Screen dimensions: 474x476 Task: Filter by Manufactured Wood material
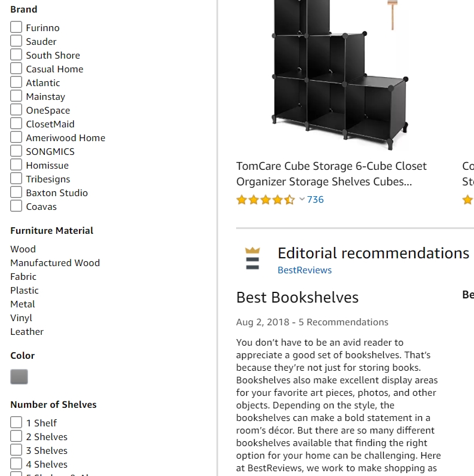tap(55, 263)
